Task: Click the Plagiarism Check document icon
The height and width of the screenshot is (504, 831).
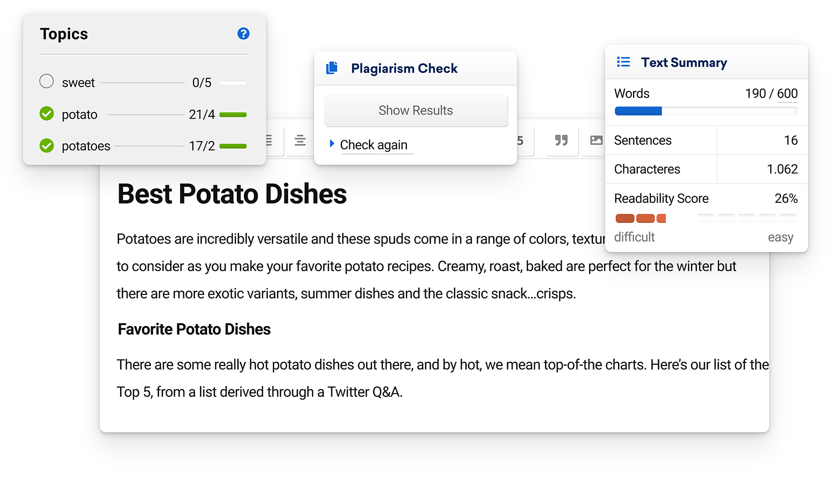Action: pos(332,68)
